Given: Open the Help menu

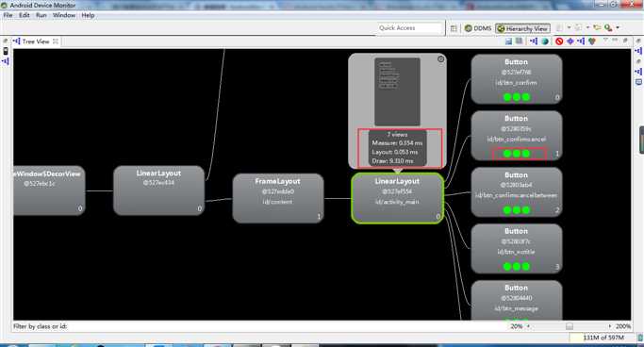Looking at the screenshot, I should pos(88,15).
